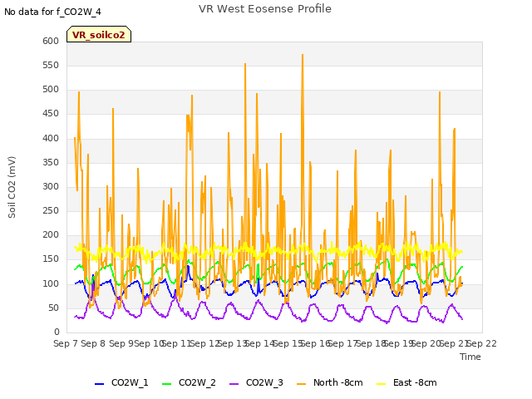
Task: Click the 'No data for f_CO2W_4' message
Action: coord(52,12)
